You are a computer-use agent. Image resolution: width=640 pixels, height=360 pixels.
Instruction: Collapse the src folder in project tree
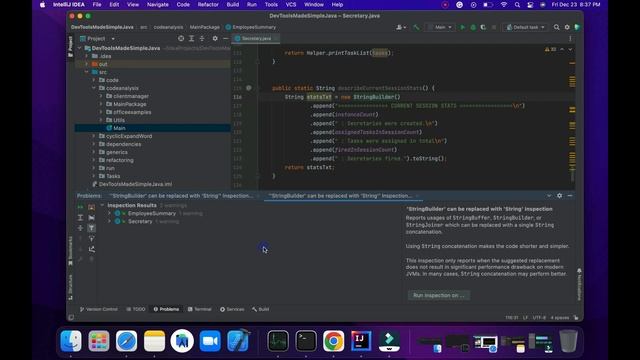(87, 72)
